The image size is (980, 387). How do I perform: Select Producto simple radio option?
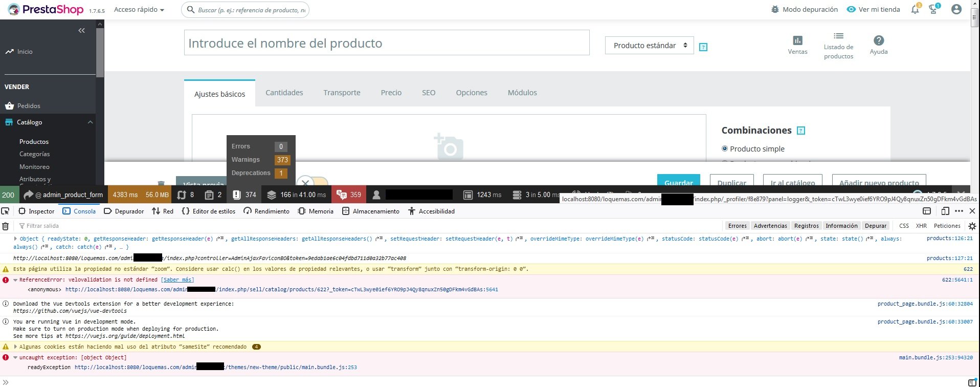[724, 149]
